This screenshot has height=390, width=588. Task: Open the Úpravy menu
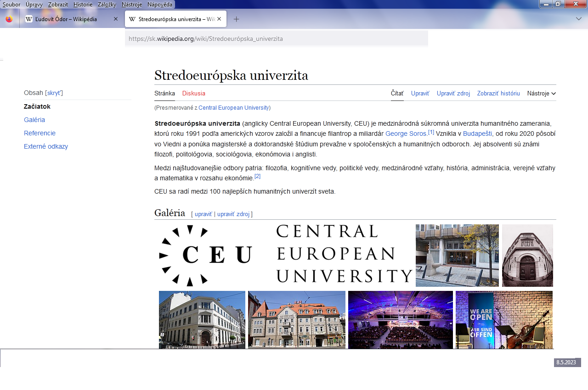(34, 5)
